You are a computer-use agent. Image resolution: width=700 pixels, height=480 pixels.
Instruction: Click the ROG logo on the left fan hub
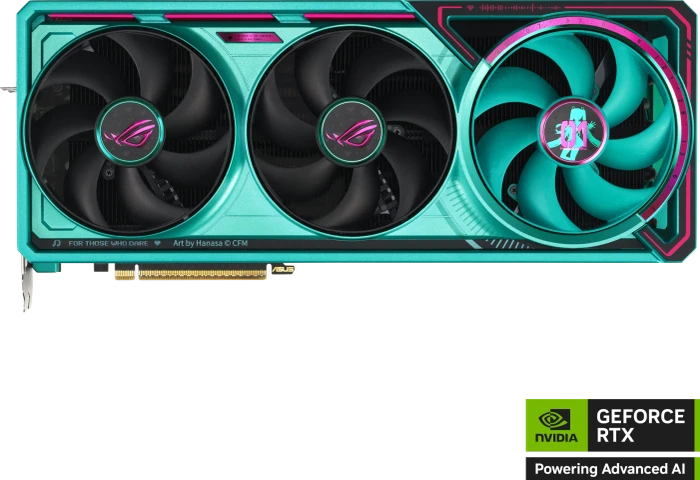pyautogui.click(x=130, y=133)
